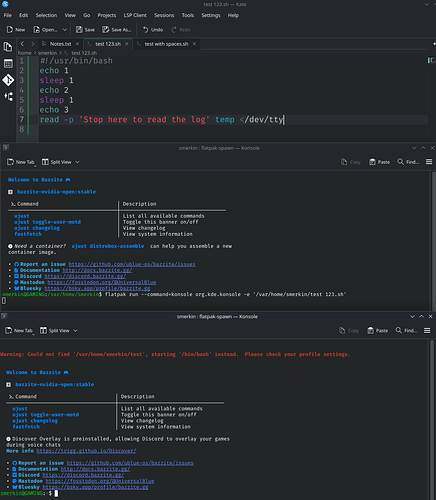Click the Undo button in Kate
436x500 pixels.
click(x=153, y=30)
